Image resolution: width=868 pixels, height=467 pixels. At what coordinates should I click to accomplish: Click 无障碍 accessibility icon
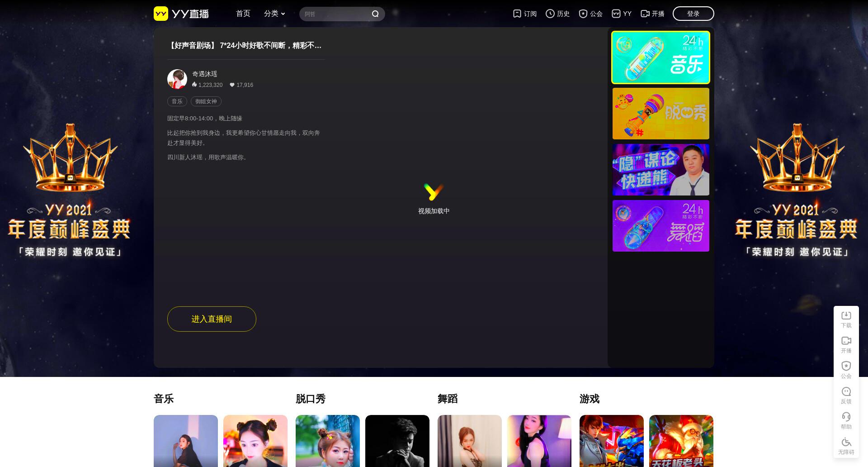(846, 446)
